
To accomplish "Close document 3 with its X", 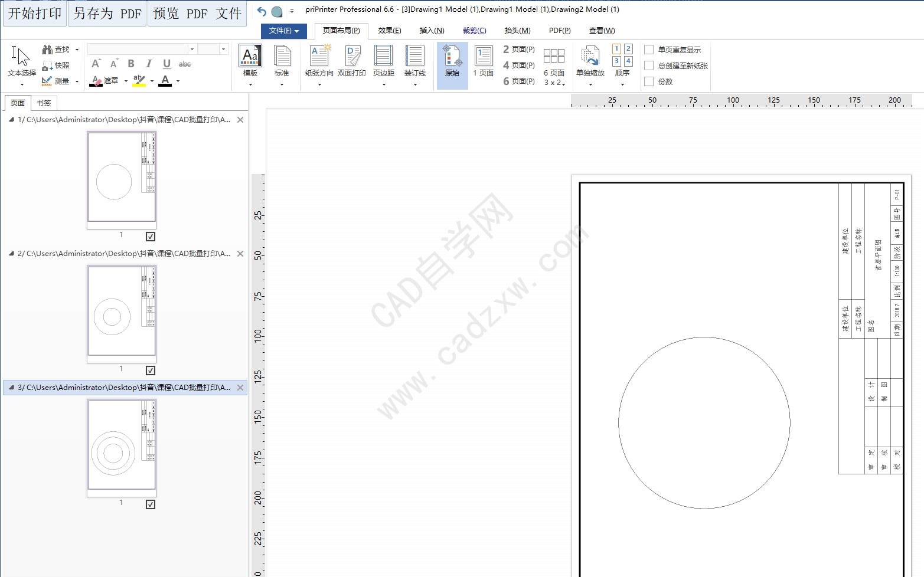I will coord(240,388).
